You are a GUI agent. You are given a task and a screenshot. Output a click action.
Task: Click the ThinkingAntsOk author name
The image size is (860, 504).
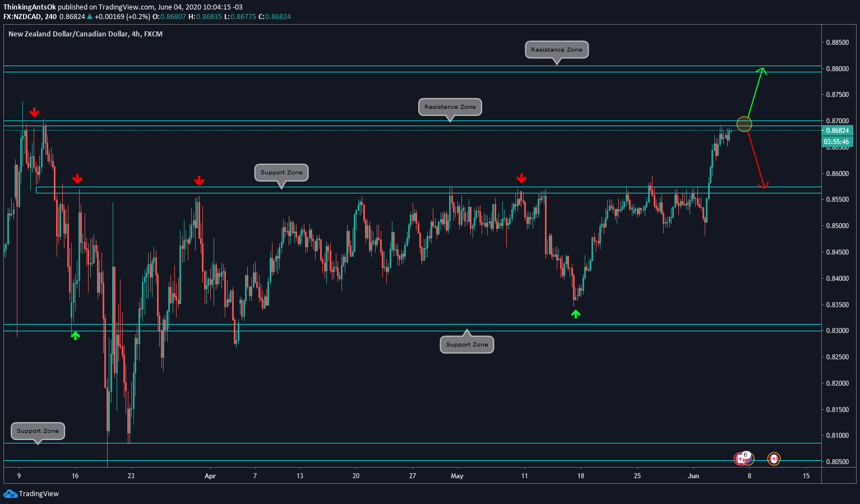click(30, 7)
